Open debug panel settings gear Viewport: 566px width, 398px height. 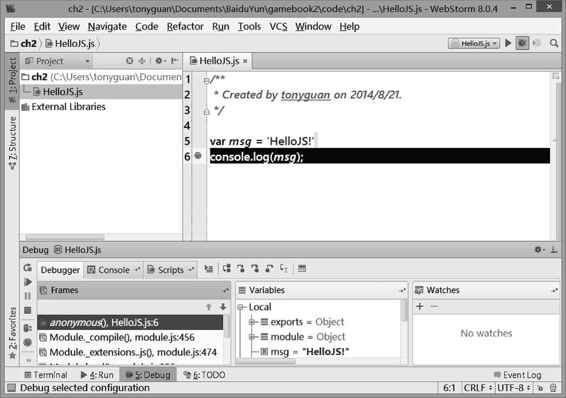click(x=539, y=249)
